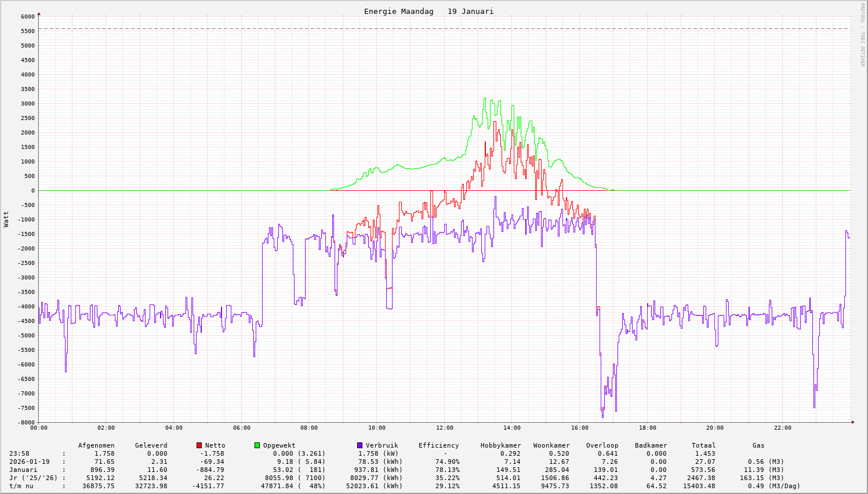Viewport: 868px width, 494px height.
Task: Select the Geleverd column header
Action: click(x=151, y=445)
